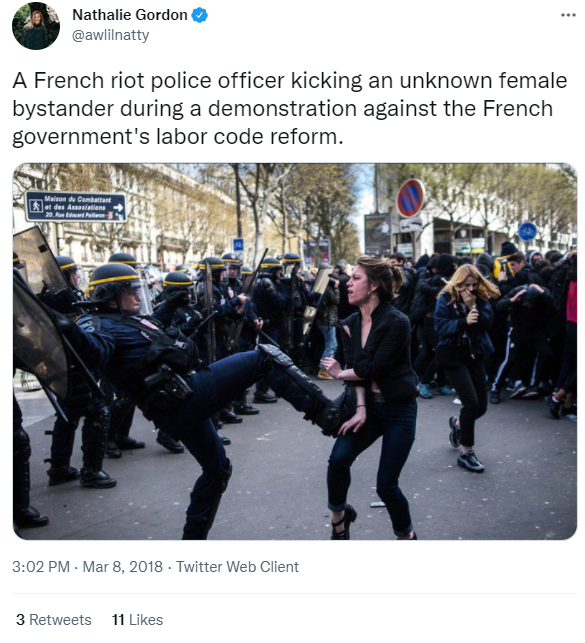Click the tweet text about French riot police
This screenshot has width=585, height=643.
(290, 108)
